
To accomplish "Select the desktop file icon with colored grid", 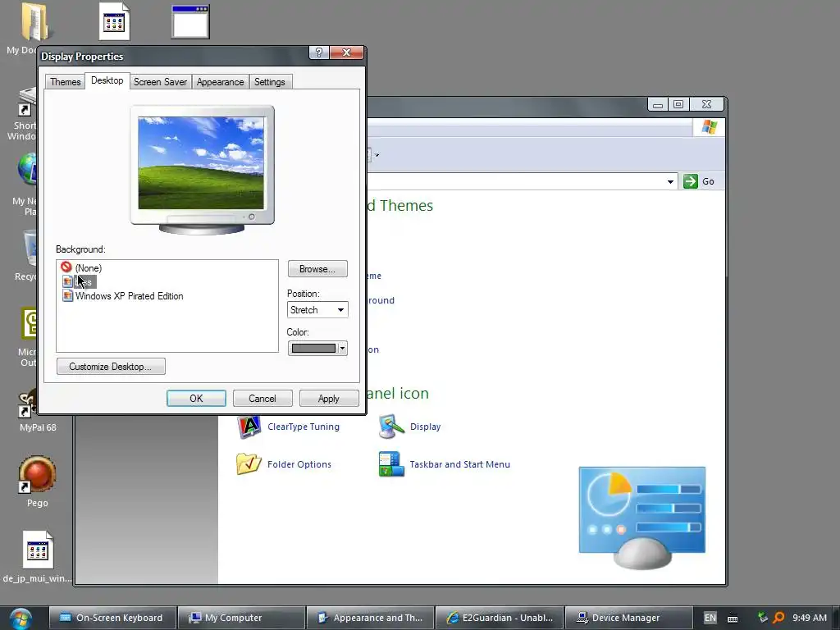I will point(115,21).
